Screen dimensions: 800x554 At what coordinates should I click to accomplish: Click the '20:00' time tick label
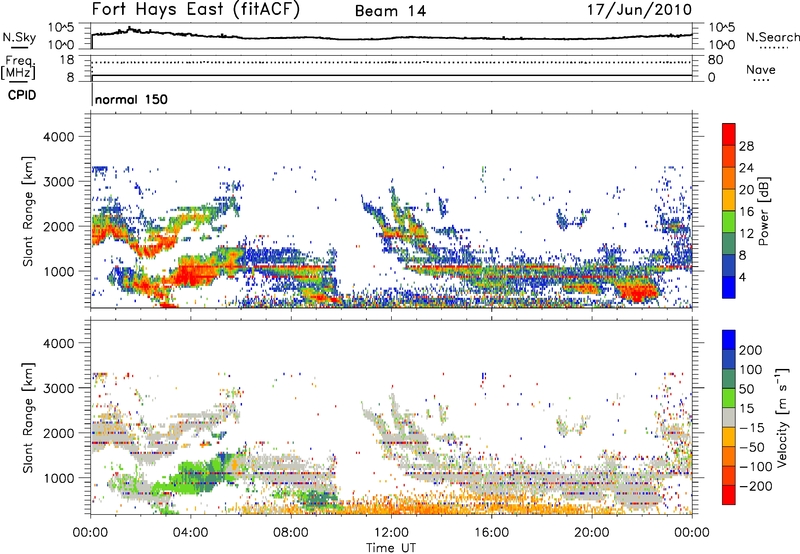592,533
